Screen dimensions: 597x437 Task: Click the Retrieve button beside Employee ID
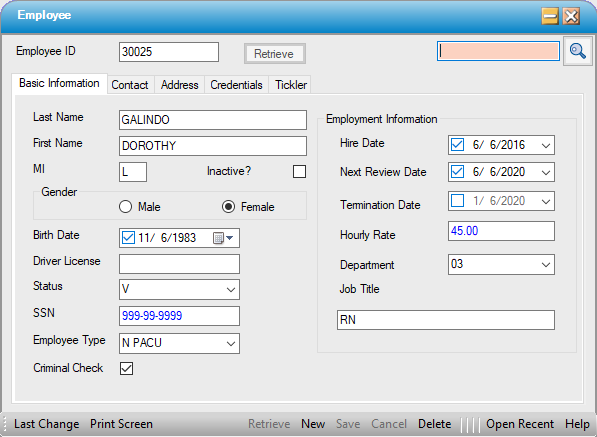click(x=275, y=54)
